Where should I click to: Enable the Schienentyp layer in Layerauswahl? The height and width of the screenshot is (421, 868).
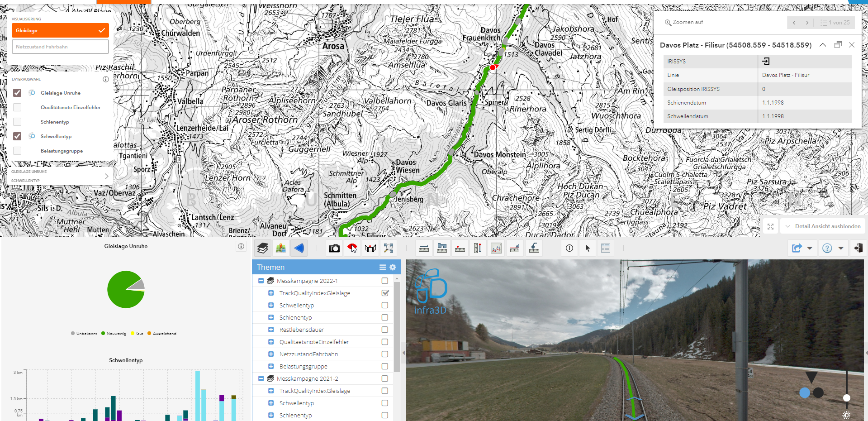pyautogui.click(x=17, y=121)
